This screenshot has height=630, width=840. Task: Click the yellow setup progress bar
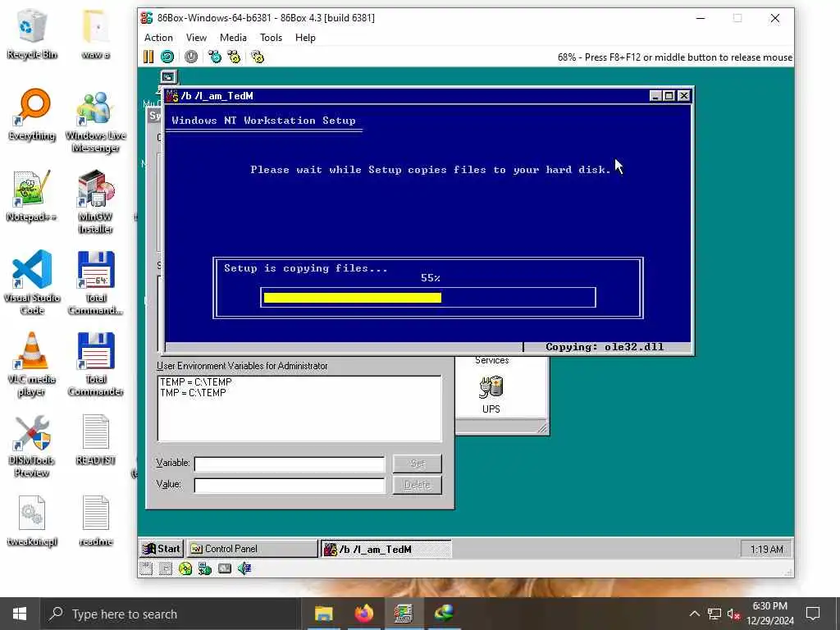(353, 298)
